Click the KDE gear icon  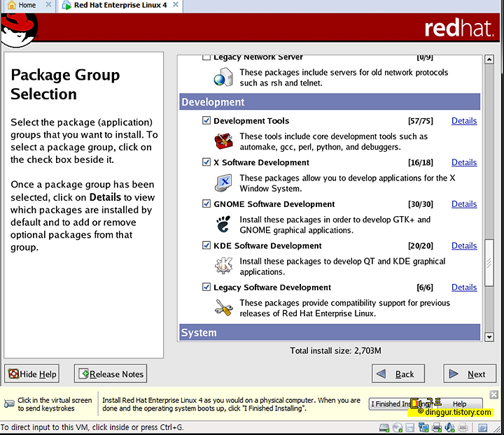[224, 266]
